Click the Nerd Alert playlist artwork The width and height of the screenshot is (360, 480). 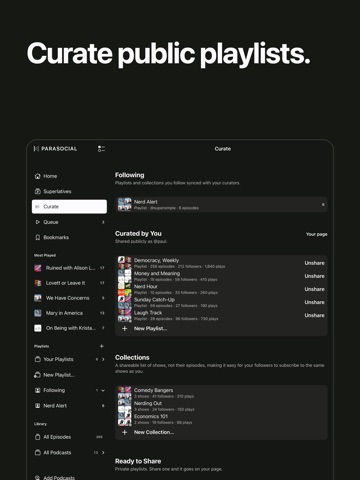(x=125, y=205)
